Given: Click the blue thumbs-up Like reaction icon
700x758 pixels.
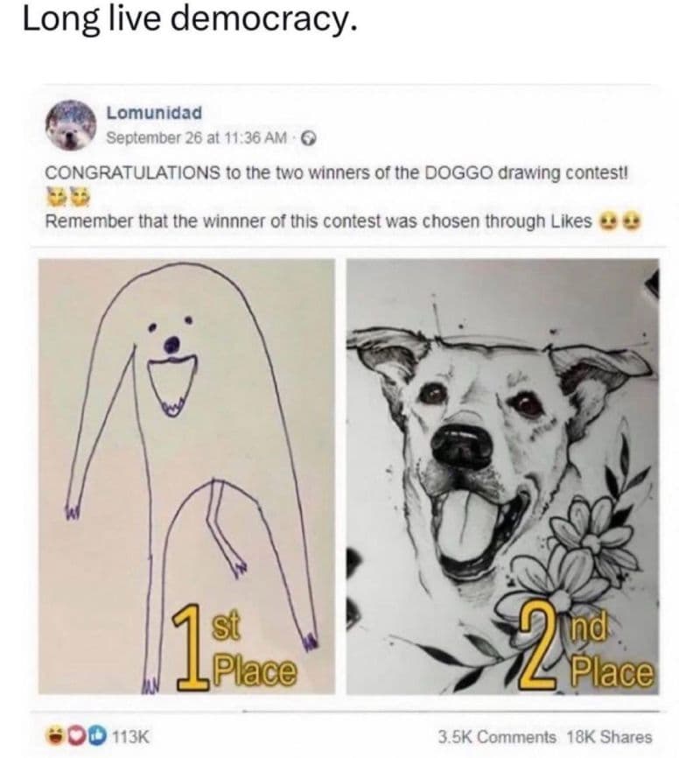Looking at the screenshot, I should [x=94, y=736].
